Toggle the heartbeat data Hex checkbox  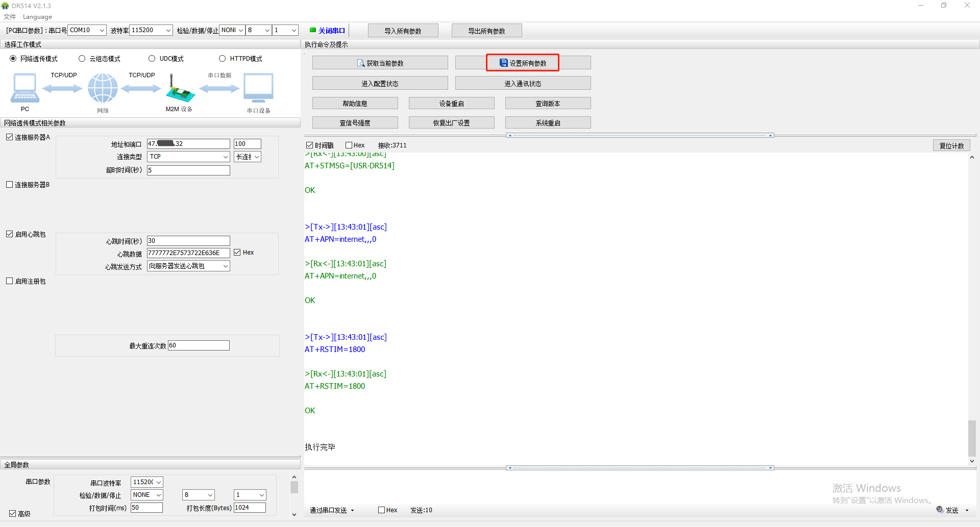(x=237, y=253)
